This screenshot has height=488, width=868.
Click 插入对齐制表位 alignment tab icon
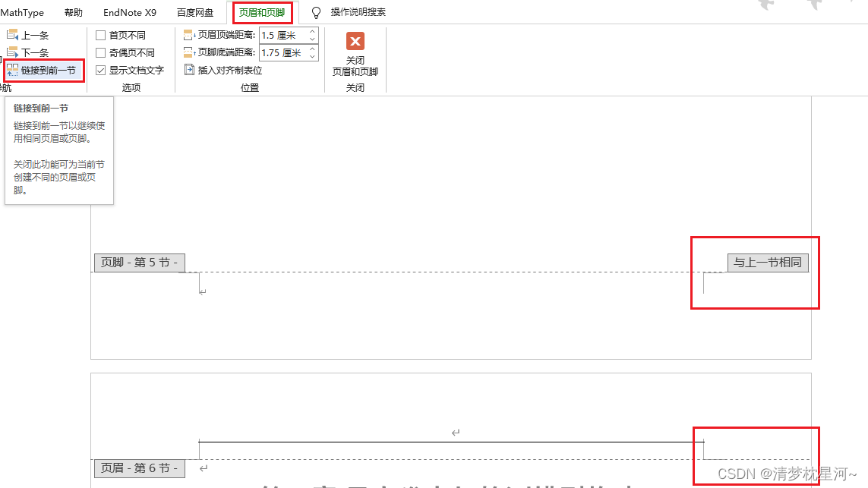(191, 70)
